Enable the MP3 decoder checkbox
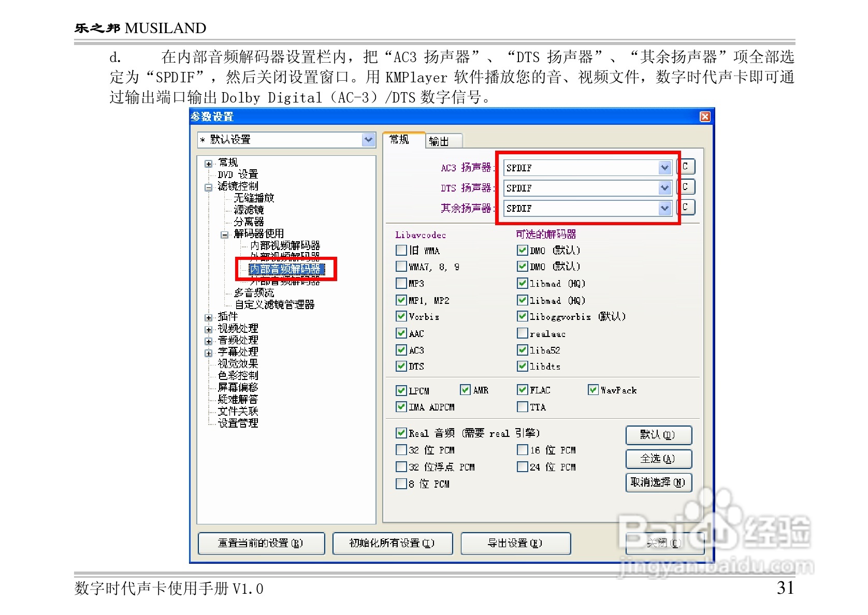This screenshot has height=615, width=868. (x=401, y=283)
